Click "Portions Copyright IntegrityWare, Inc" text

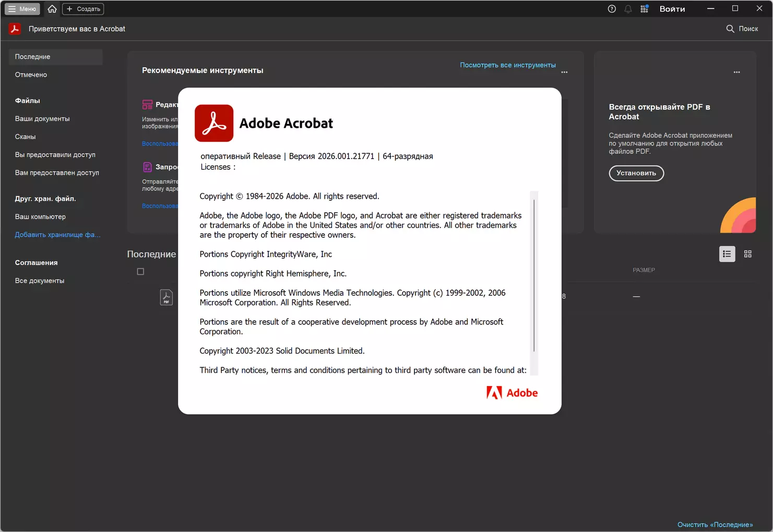[266, 255]
